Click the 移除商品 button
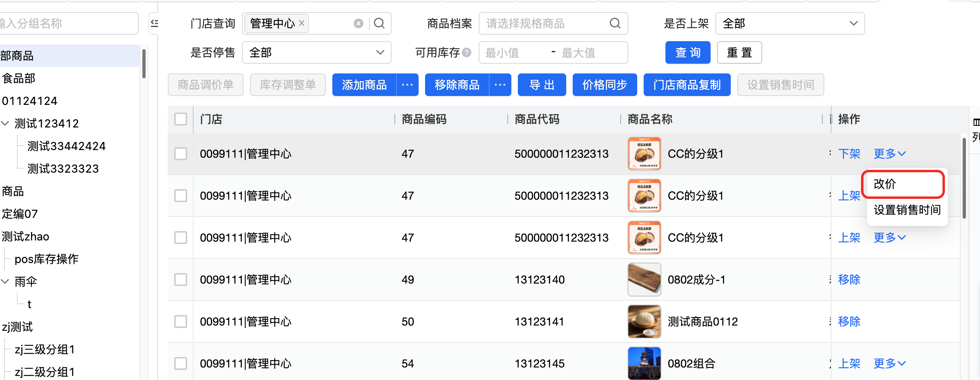This screenshot has height=380, width=980. coord(457,85)
